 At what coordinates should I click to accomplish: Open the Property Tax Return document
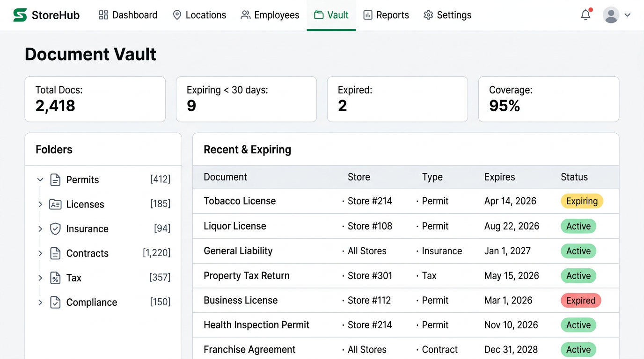coord(247,276)
